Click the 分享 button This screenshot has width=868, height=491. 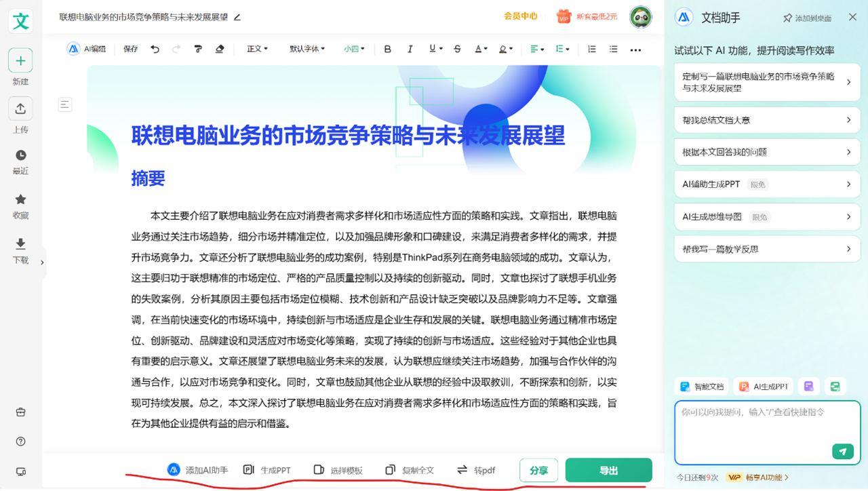tap(538, 470)
